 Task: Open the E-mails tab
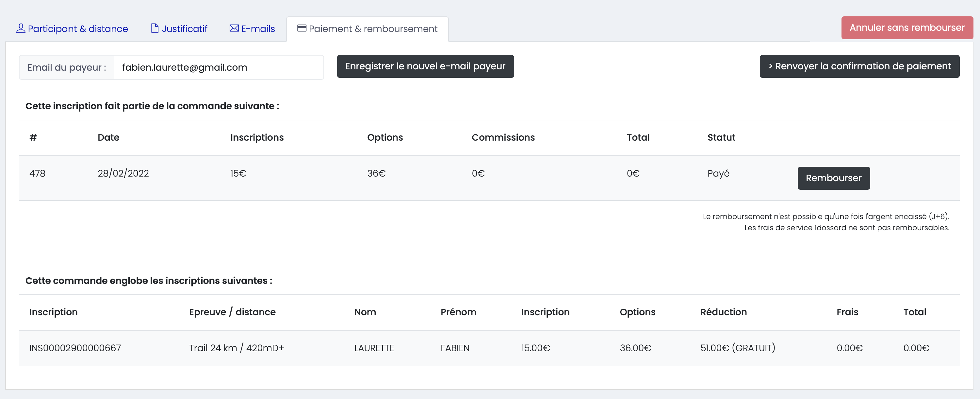[257, 29]
